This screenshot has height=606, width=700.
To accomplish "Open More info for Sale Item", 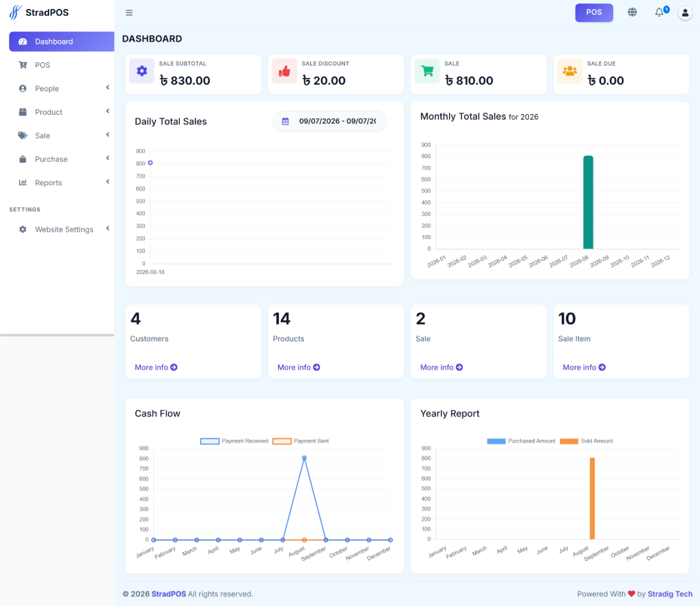I will [584, 368].
